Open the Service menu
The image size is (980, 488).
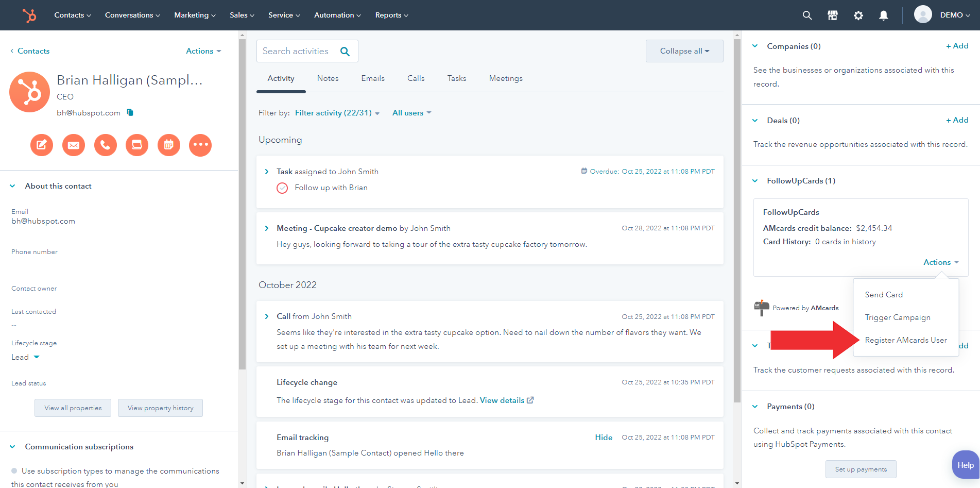point(284,15)
